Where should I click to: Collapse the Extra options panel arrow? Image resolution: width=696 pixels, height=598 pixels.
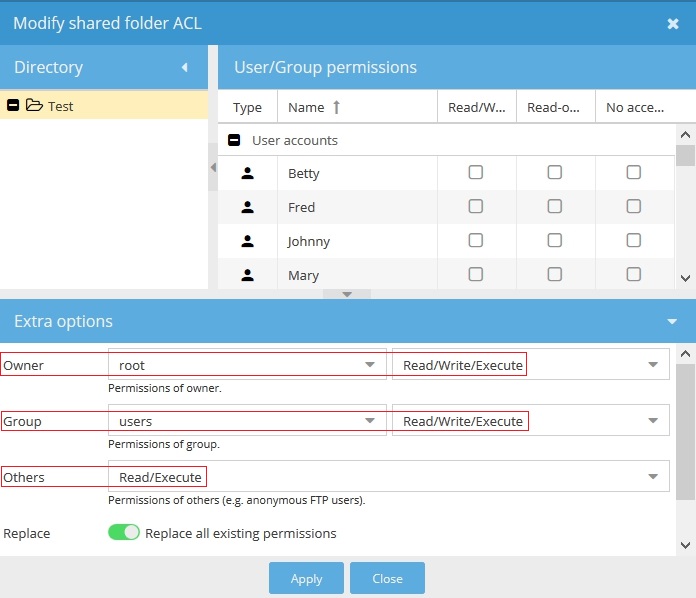click(x=673, y=322)
